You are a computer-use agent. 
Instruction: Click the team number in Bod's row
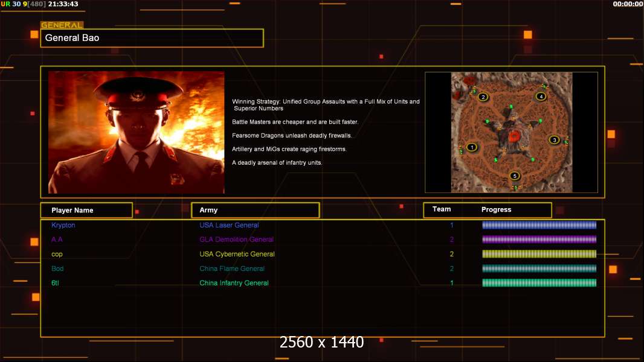coord(452,268)
